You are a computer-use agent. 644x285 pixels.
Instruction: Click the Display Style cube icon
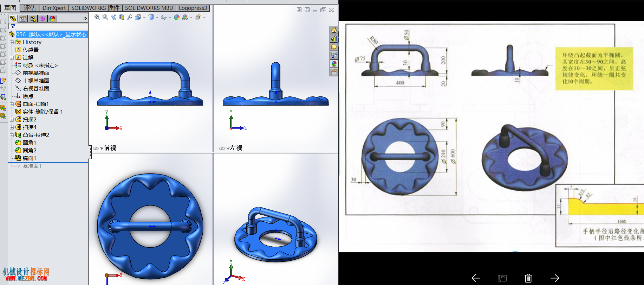tap(151, 17)
